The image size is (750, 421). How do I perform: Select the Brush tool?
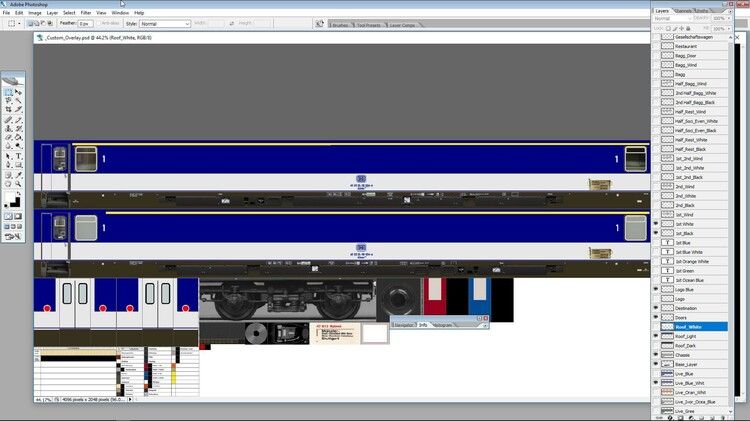click(18, 120)
